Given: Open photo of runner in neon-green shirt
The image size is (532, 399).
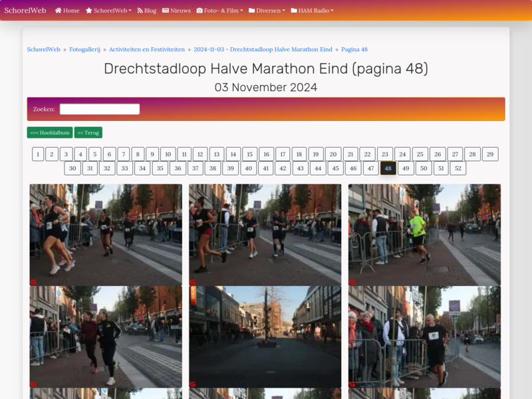Looking at the screenshot, I should point(424,235).
